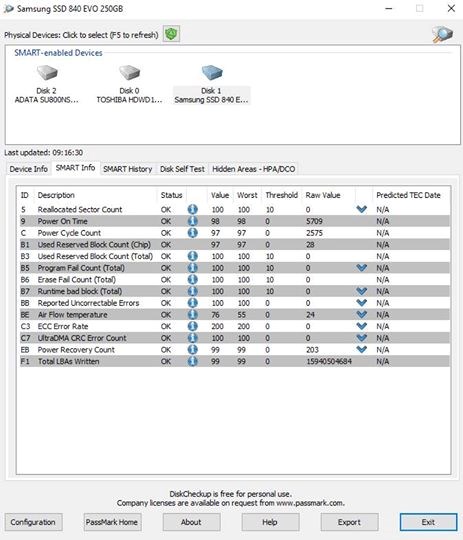Click raw value 15940504684
This screenshot has width=463, height=540.
329,361
